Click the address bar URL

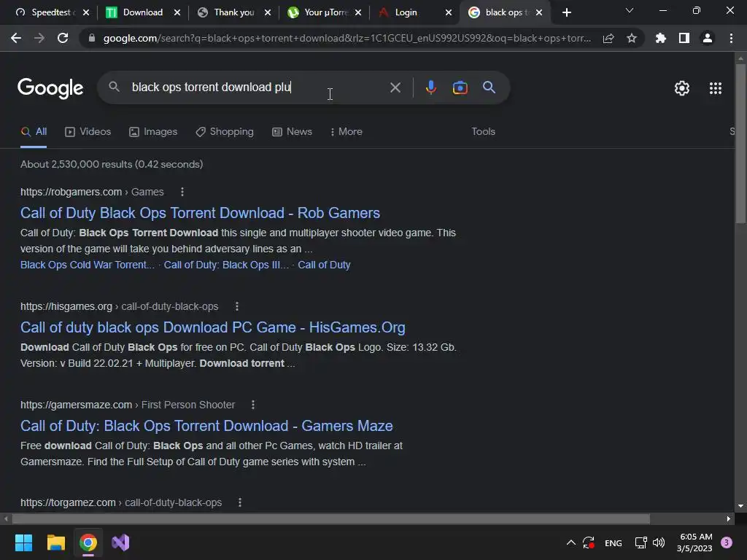pyautogui.click(x=347, y=38)
